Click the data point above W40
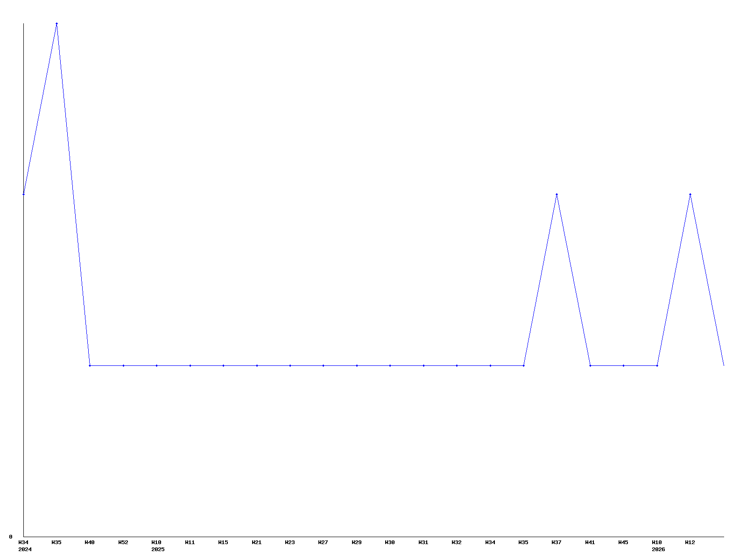 (x=90, y=365)
